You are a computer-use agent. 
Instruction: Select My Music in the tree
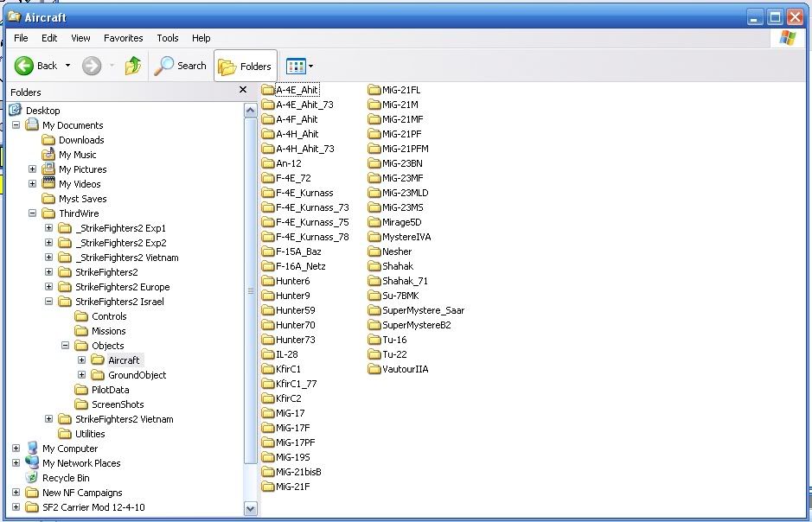coord(77,155)
